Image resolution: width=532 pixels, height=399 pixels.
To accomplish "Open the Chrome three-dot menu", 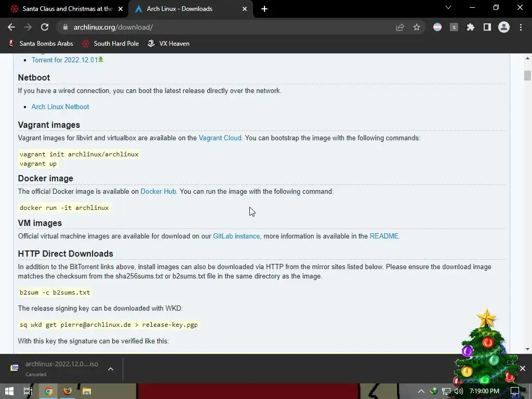I will [x=521, y=27].
